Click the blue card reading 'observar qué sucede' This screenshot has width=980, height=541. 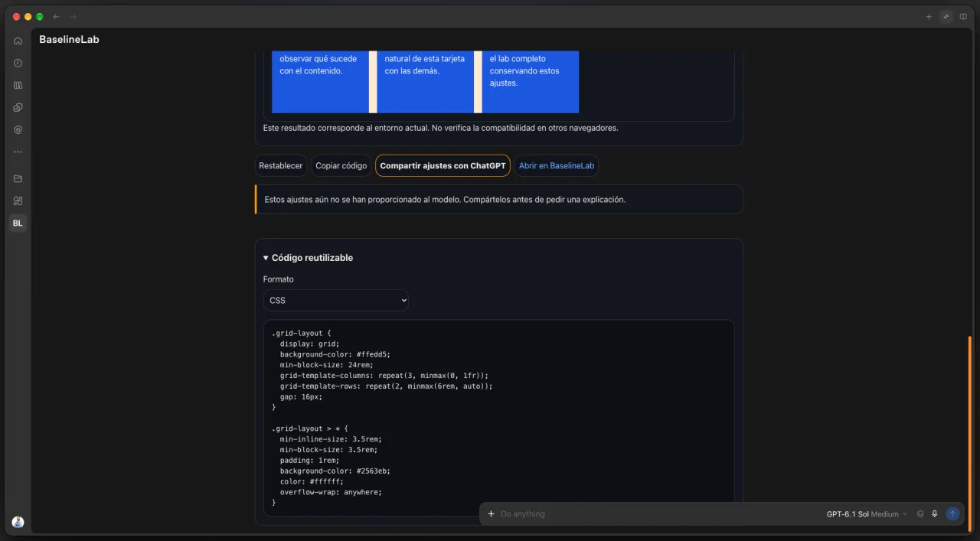(321, 82)
